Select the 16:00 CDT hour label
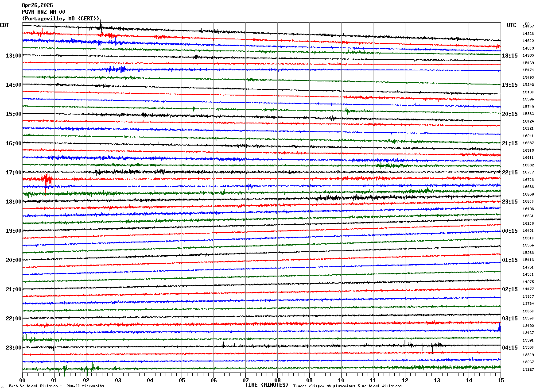Image resolution: width=536 pixels, height=392 pixels. coord(14,143)
